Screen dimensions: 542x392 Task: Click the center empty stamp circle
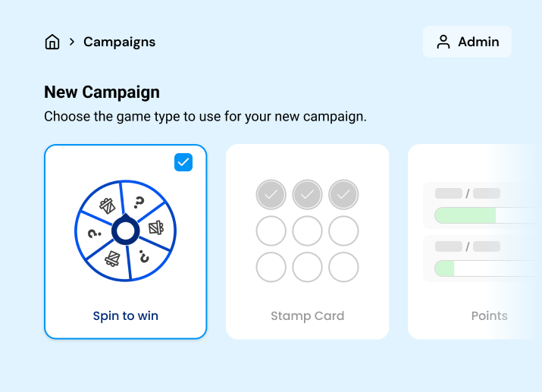(x=307, y=230)
